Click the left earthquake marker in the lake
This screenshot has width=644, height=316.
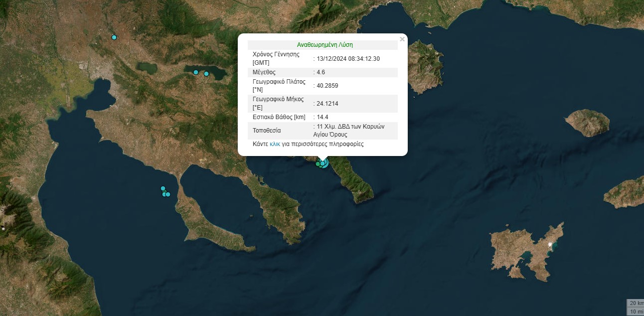pyautogui.click(x=196, y=72)
